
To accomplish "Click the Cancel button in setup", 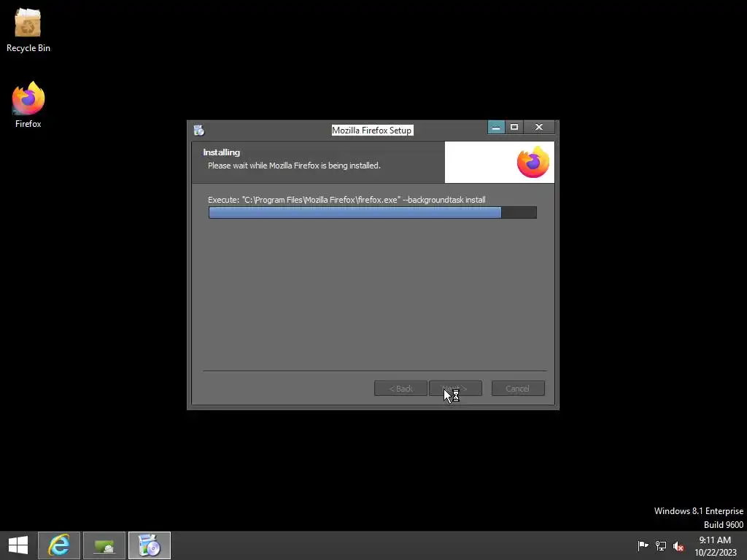I will pos(518,389).
